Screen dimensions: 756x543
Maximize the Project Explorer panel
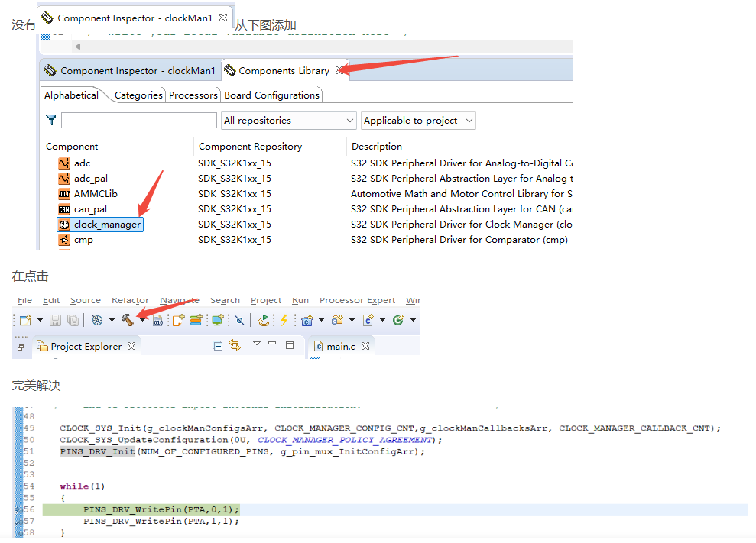click(x=290, y=345)
